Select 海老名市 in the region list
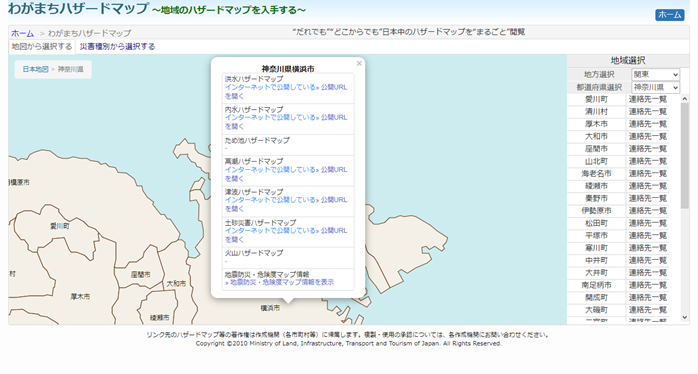This screenshot has width=698, height=374. tap(596, 174)
